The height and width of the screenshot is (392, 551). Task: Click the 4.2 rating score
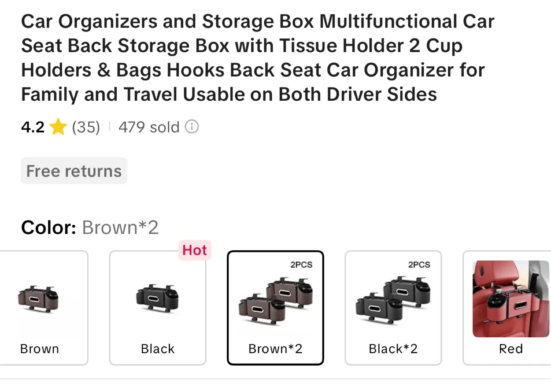pos(33,127)
